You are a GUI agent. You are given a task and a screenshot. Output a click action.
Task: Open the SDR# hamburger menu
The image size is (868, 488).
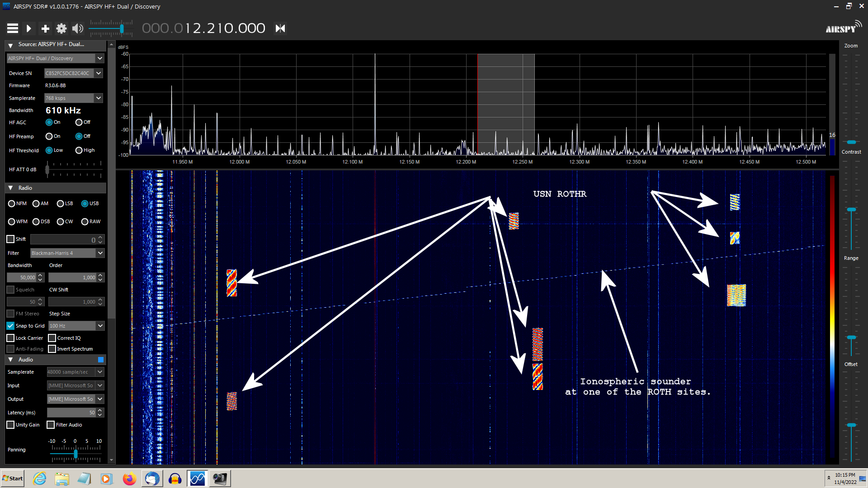[12, 28]
